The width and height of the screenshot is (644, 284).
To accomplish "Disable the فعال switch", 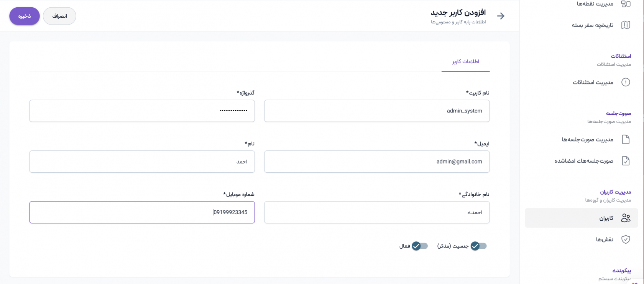I will [420, 246].
